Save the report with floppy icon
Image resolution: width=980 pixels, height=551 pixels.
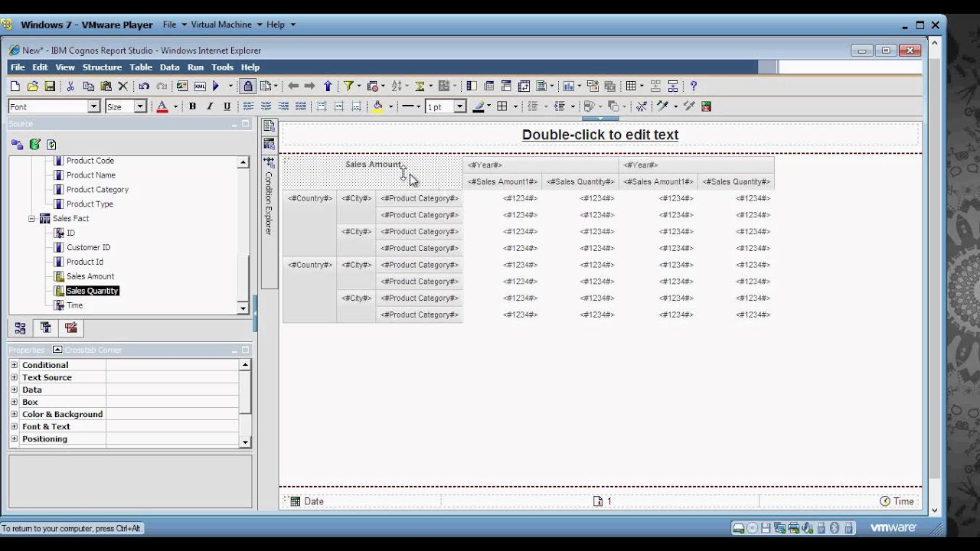point(50,86)
